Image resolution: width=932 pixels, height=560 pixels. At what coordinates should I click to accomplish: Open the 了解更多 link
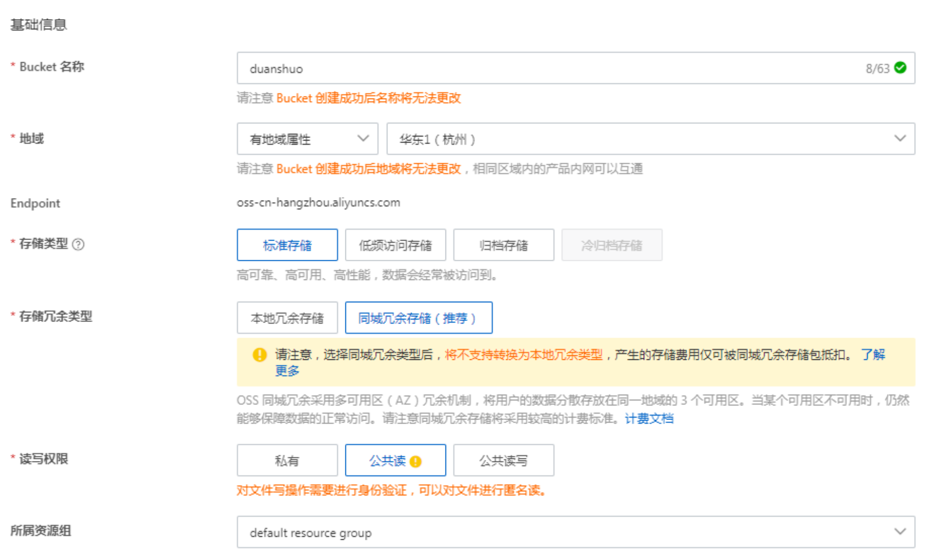(873, 355)
